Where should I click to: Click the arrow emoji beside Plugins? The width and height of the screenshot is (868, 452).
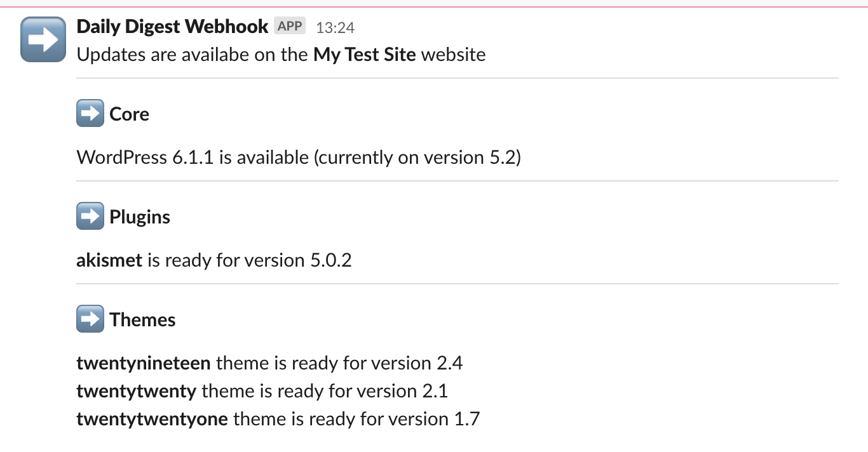(x=90, y=217)
